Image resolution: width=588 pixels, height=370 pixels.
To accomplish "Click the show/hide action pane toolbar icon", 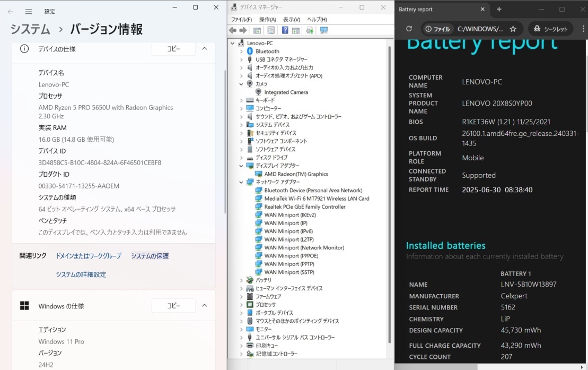I will (x=296, y=30).
